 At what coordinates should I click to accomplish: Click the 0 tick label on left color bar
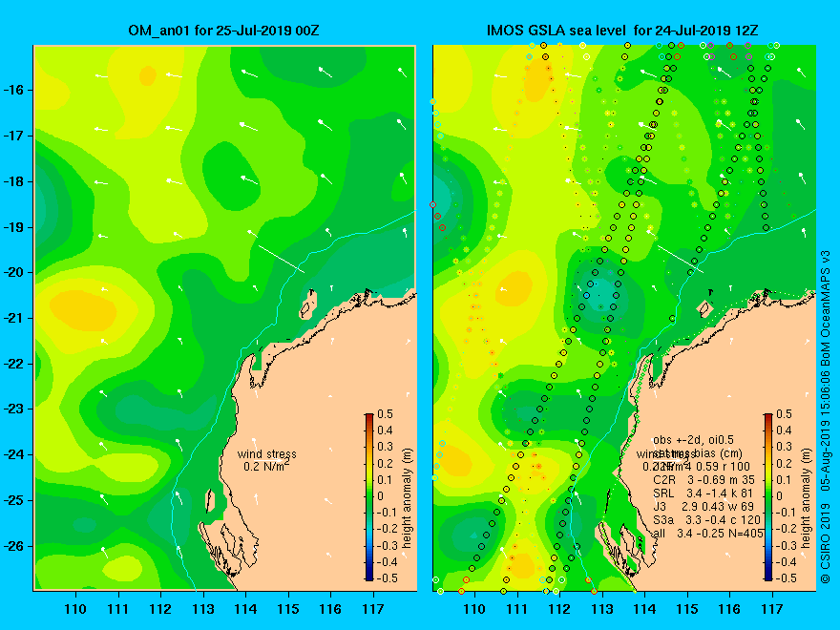[380, 496]
